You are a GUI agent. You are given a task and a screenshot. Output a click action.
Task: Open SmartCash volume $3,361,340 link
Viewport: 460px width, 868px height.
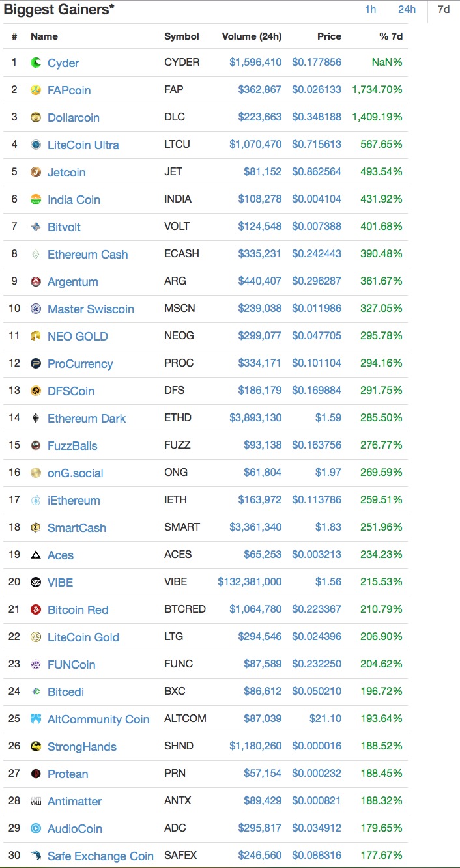(255, 528)
